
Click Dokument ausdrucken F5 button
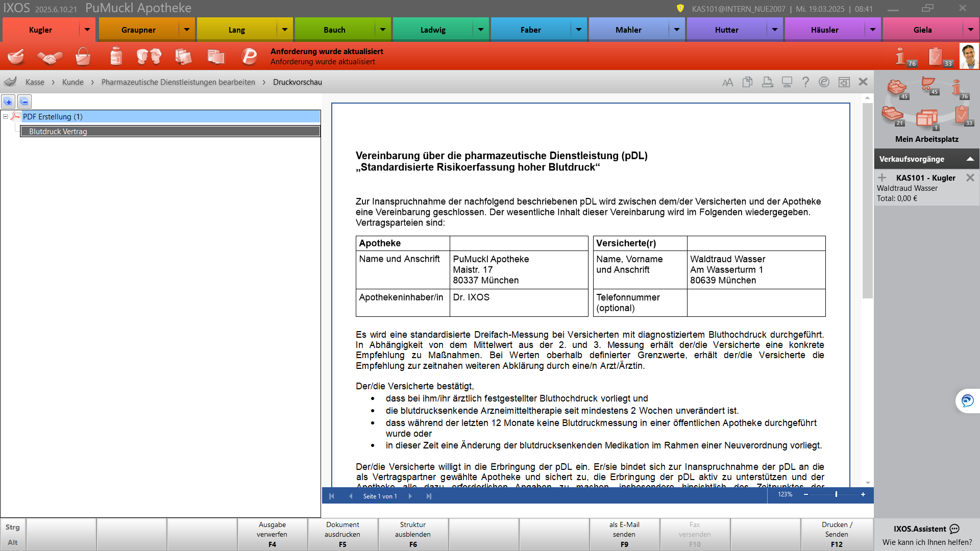tap(342, 534)
